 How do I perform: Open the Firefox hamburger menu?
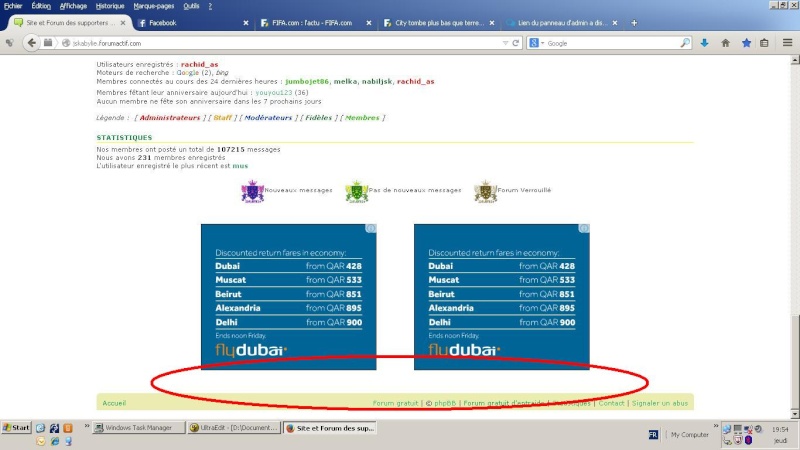coord(787,43)
